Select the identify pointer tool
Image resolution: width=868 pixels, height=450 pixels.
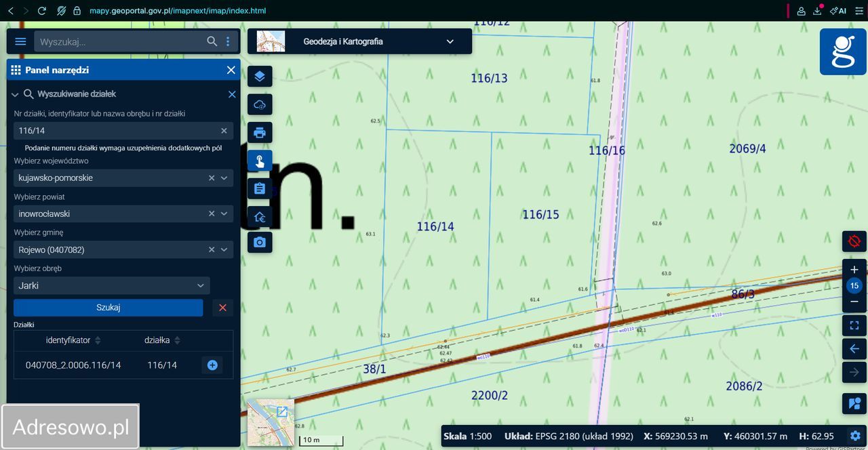260,161
